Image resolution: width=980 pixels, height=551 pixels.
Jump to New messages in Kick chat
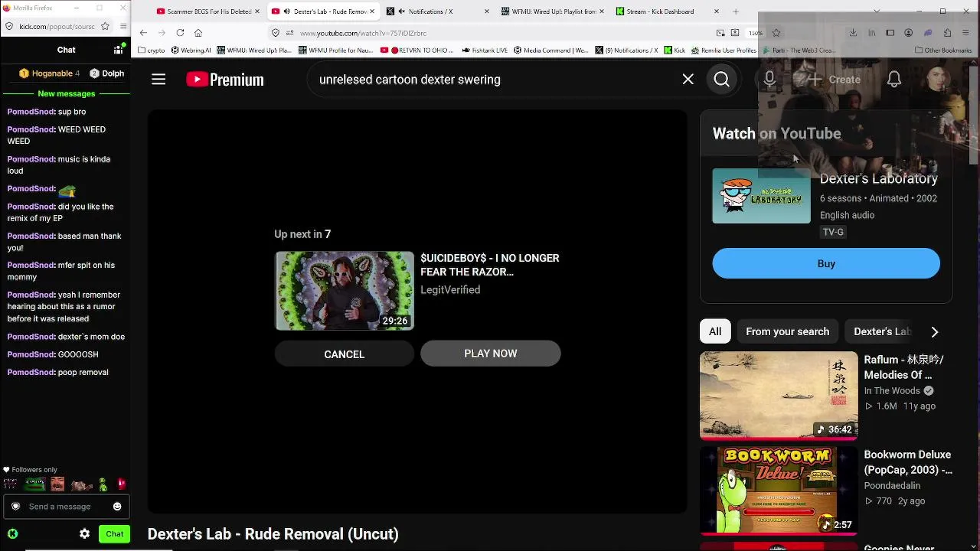click(x=67, y=93)
